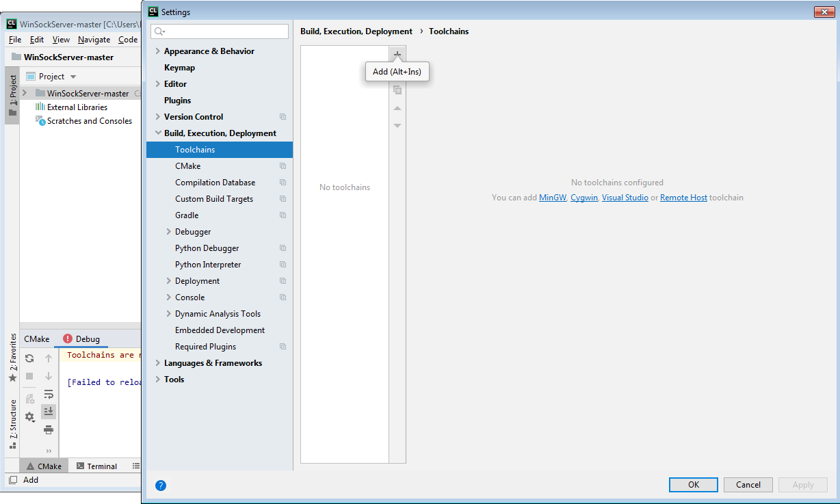Click the down arrow icon in CMake panel
The height and width of the screenshot is (504, 840).
coord(49,376)
